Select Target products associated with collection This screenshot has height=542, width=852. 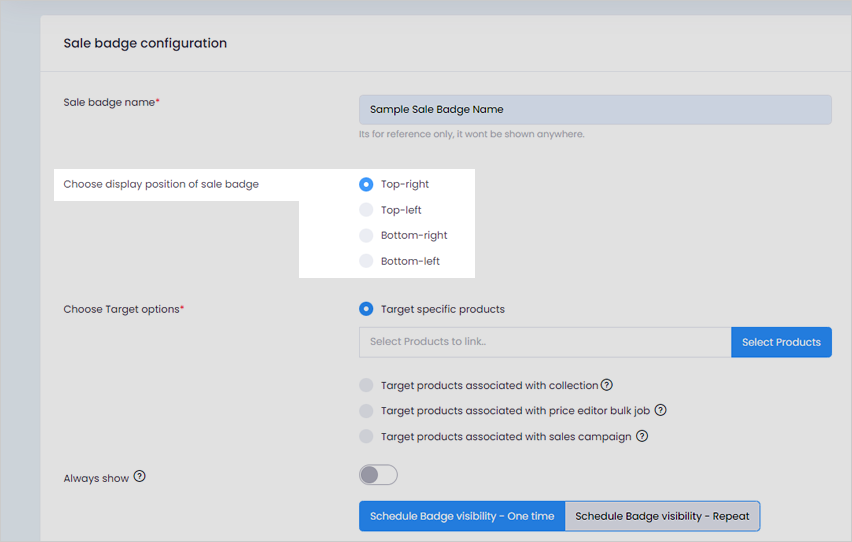click(x=366, y=385)
